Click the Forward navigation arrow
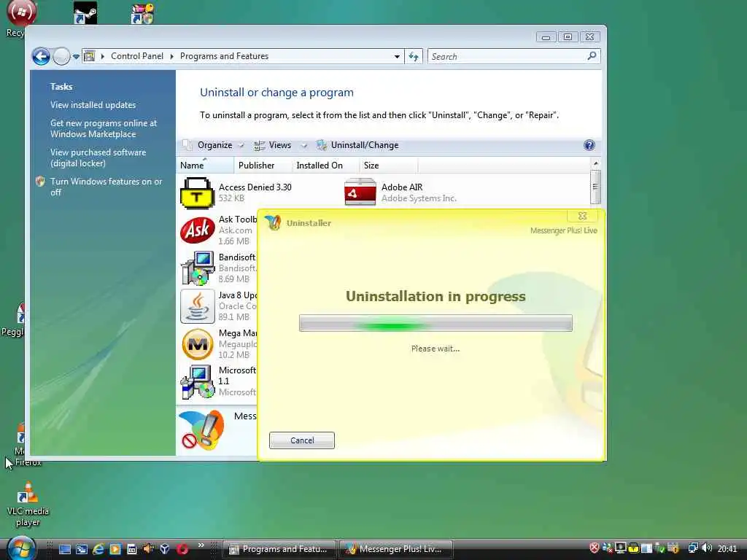 click(x=61, y=57)
